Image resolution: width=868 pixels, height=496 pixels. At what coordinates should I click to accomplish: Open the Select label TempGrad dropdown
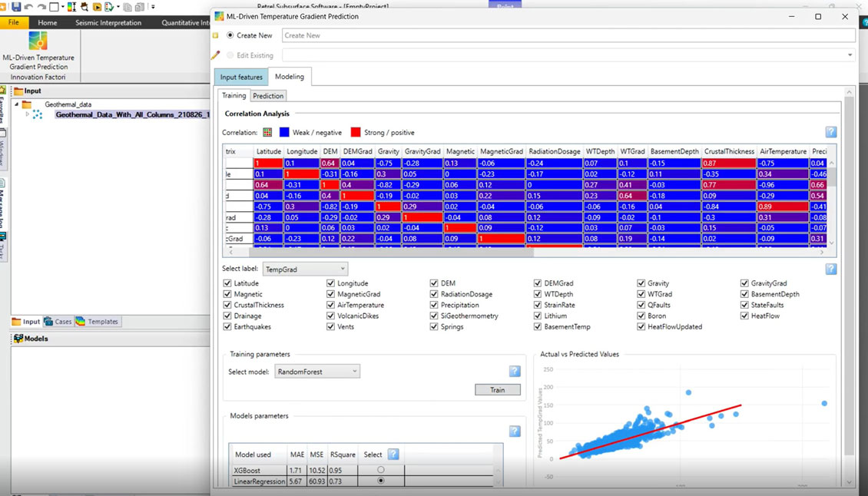pyautogui.click(x=305, y=269)
